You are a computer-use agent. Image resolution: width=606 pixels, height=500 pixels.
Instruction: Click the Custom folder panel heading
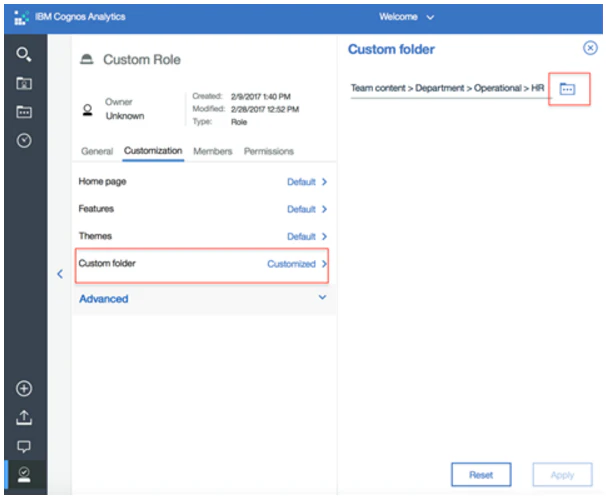391,49
